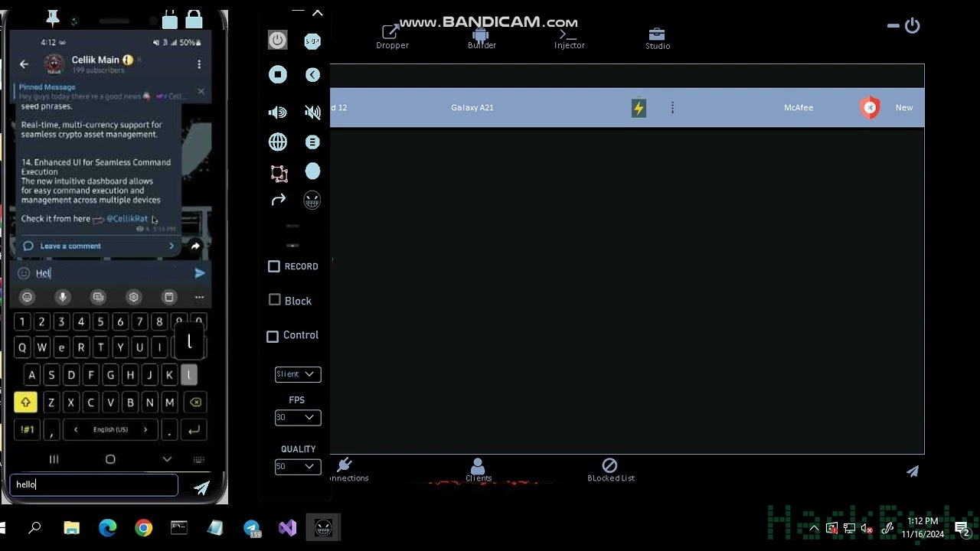Screen dimensions: 980x551
Task: Click the English (US) space bar
Action: click(110, 429)
